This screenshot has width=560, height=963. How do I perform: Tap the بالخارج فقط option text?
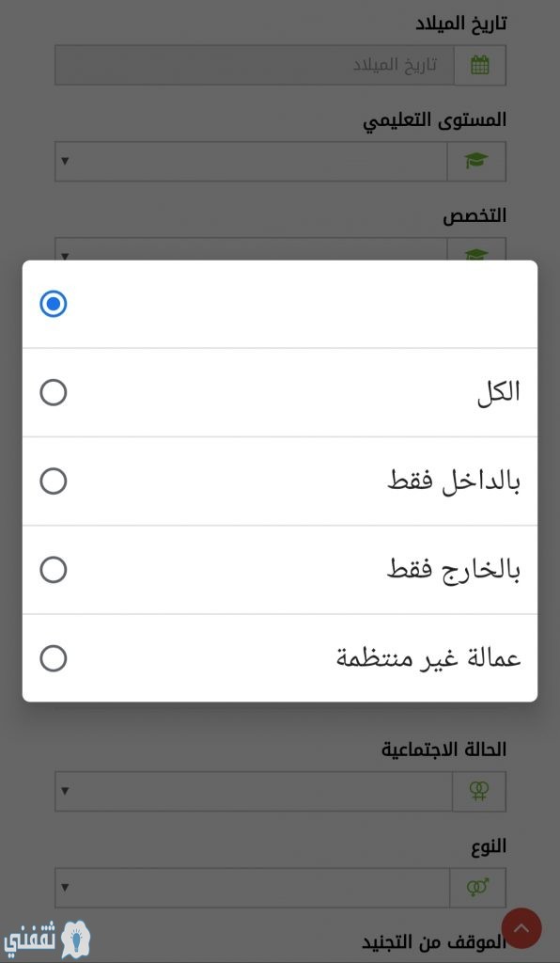tap(454, 571)
